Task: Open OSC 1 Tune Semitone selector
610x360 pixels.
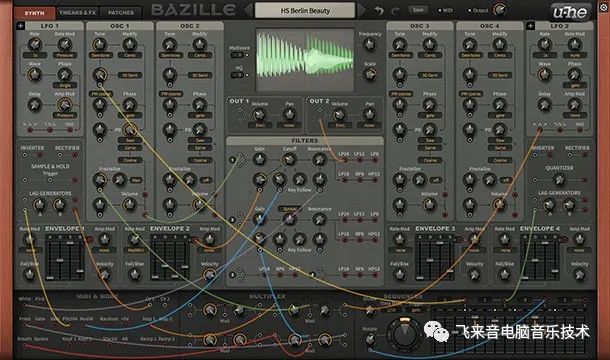Action: tap(100, 55)
